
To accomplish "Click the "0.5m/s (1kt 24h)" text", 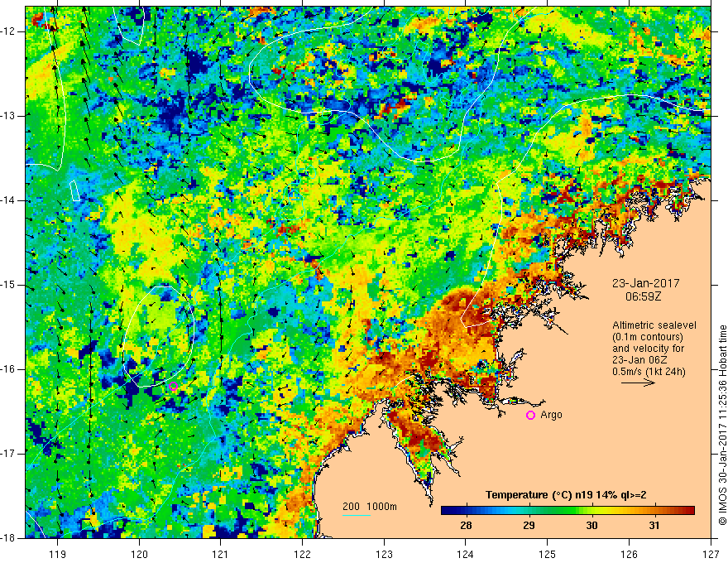I will pyautogui.click(x=649, y=372).
